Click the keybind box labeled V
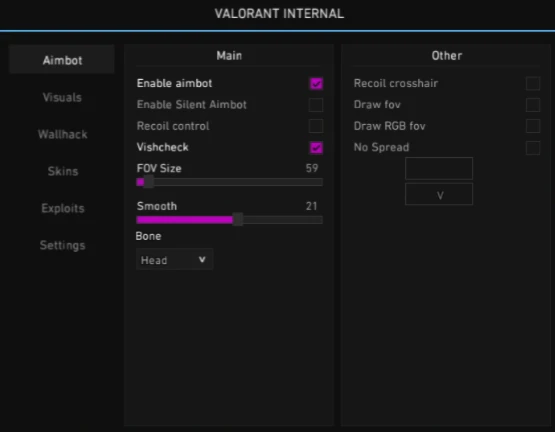Viewport: 555px width, 432px height. pos(439,194)
